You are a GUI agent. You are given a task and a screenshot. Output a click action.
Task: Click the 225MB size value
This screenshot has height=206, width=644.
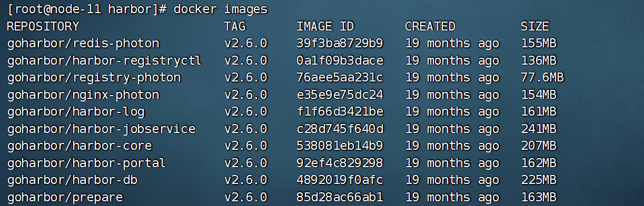[539, 180]
